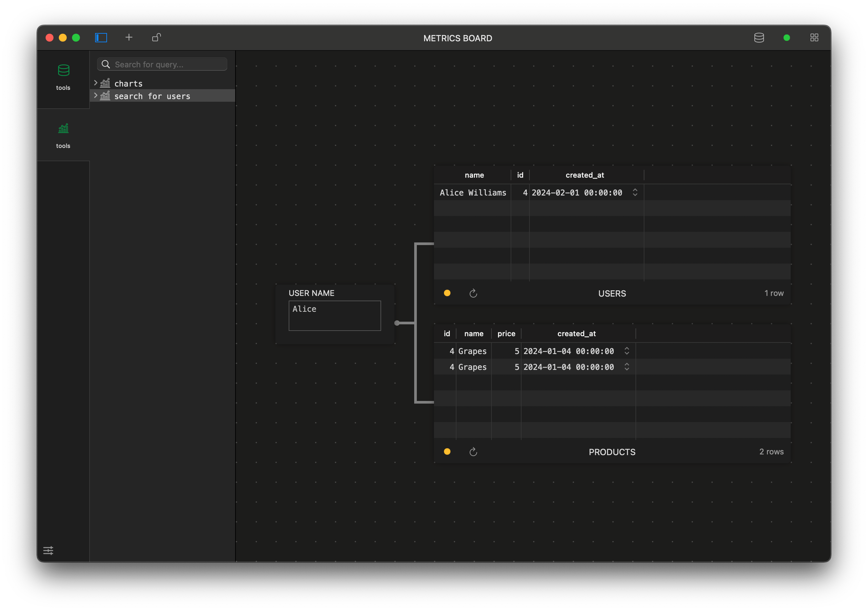This screenshot has width=868, height=611.
Task: Open stepper on Alice Williams created_at
Action: 635,192
